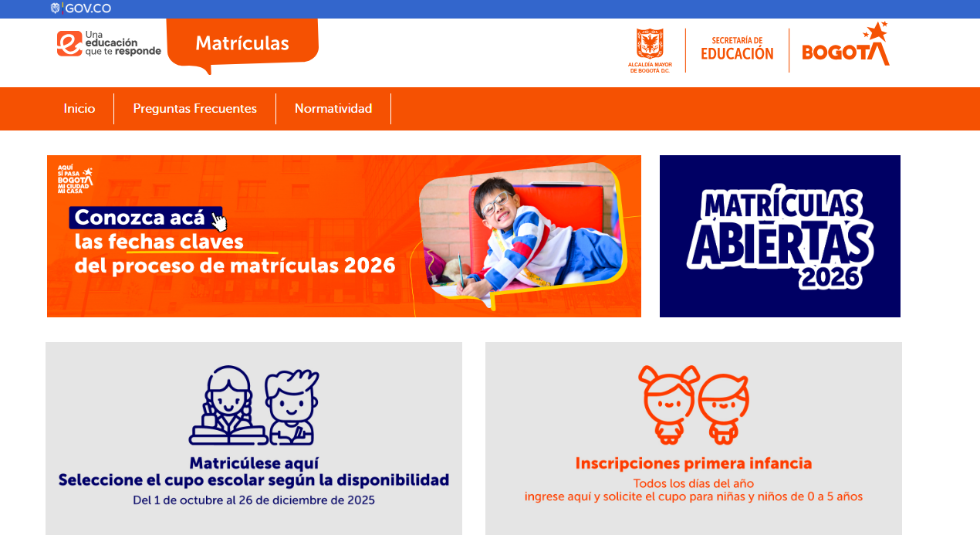Click the Secretaría de Educación logo
Screen dimensions: 980x559
[737, 49]
